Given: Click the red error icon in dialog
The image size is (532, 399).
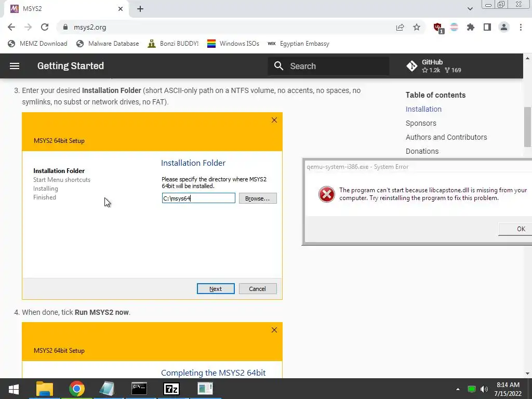Looking at the screenshot, I should pyautogui.click(x=326, y=194).
